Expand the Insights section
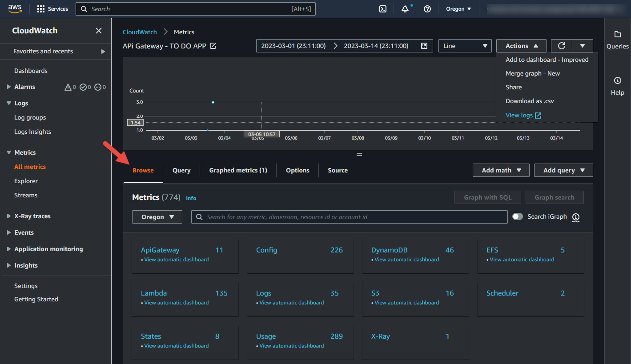Viewport: 631px width, 364px height. (9, 265)
